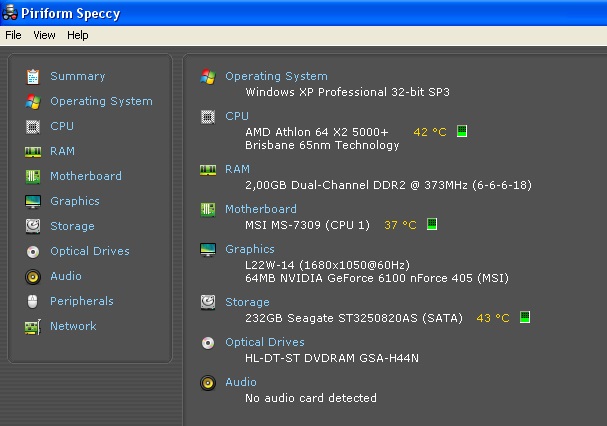Click the Motherboard heading link in summary
The width and height of the screenshot is (607, 426).
(x=261, y=209)
